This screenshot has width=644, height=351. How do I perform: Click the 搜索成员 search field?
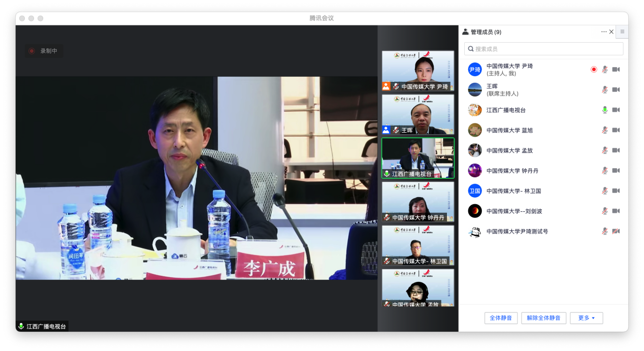pos(543,49)
